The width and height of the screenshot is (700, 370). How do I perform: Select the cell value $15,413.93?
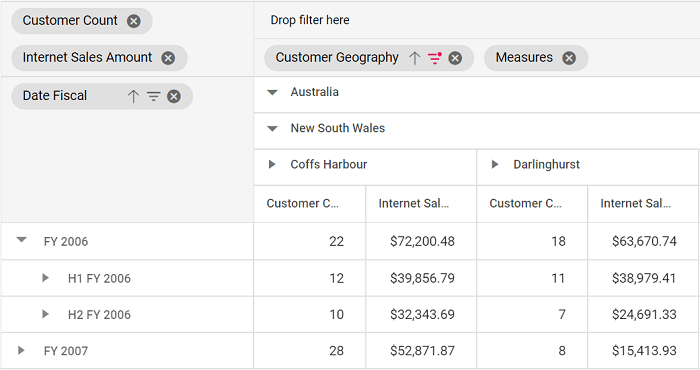pyautogui.click(x=644, y=351)
